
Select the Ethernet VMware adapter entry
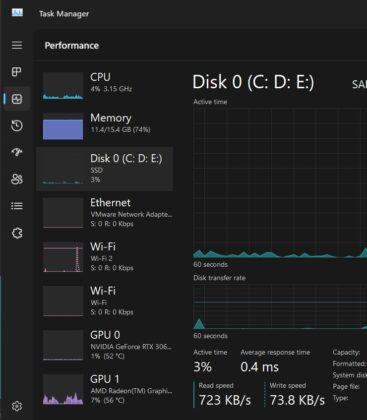point(104,213)
